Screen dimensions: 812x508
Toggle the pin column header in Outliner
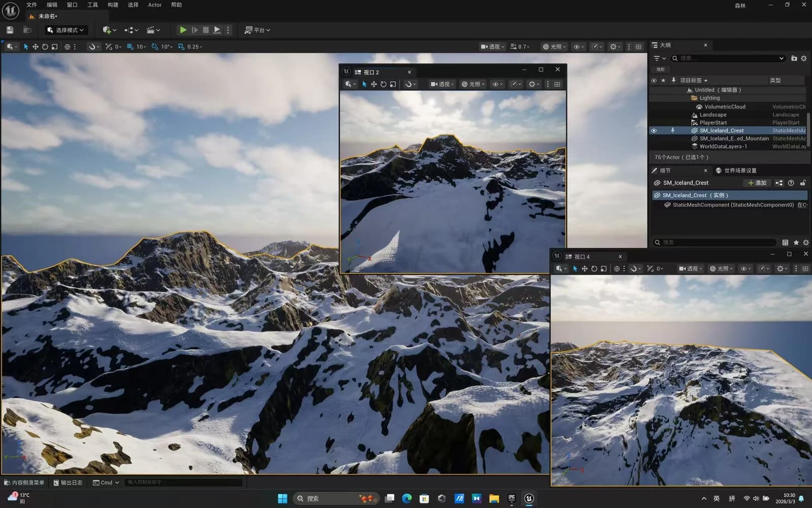coord(673,80)
